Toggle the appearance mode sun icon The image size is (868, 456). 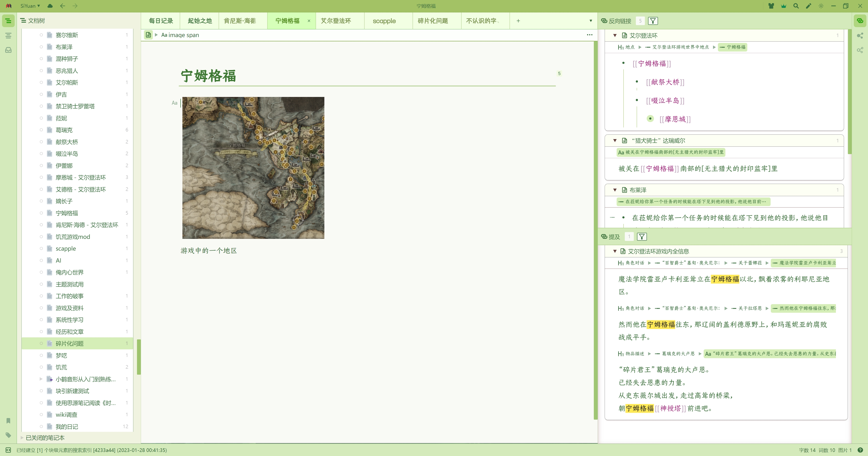click(x=821, y=6)
